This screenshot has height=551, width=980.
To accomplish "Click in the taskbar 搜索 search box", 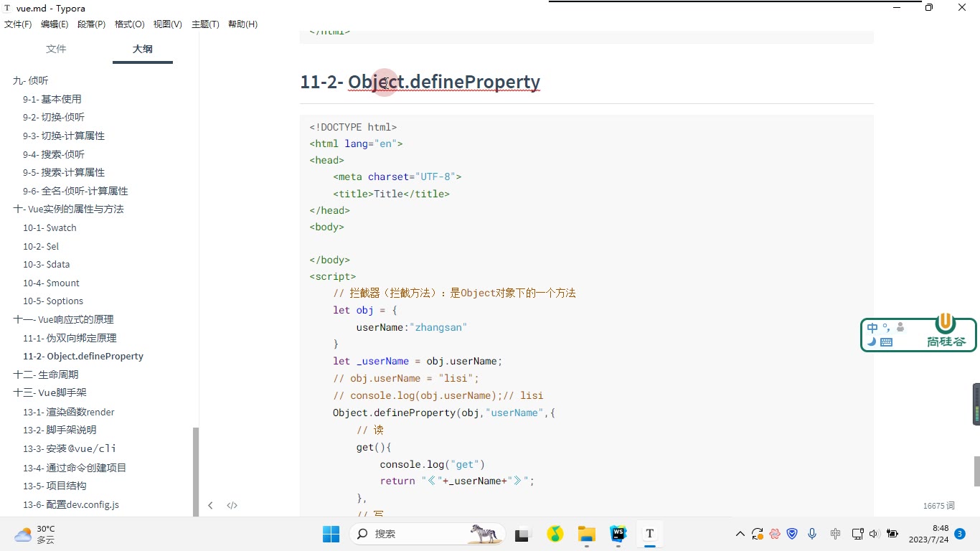I will 428,534.
